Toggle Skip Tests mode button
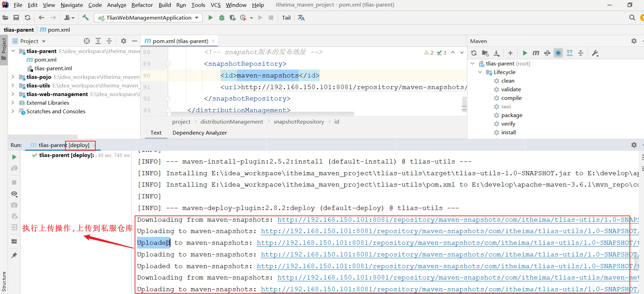 coord(558,53)
